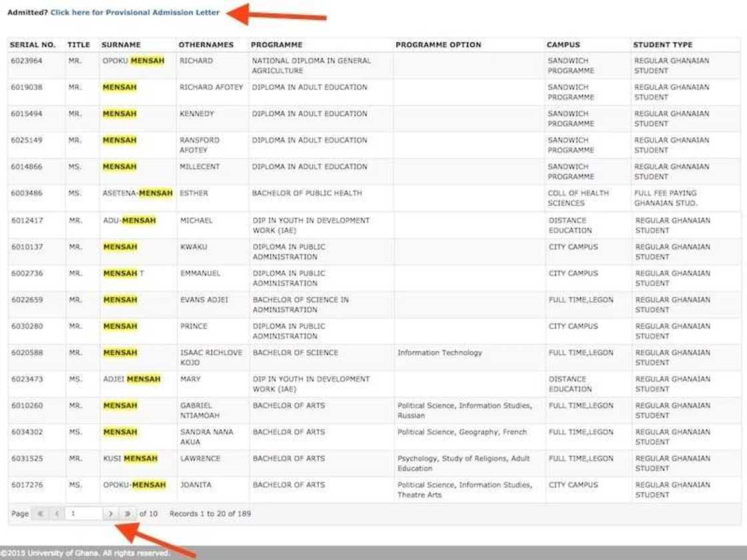Sort by the Student Type column header
The width and height of the screenshot is (747, 560).
(x=663, y=45)
